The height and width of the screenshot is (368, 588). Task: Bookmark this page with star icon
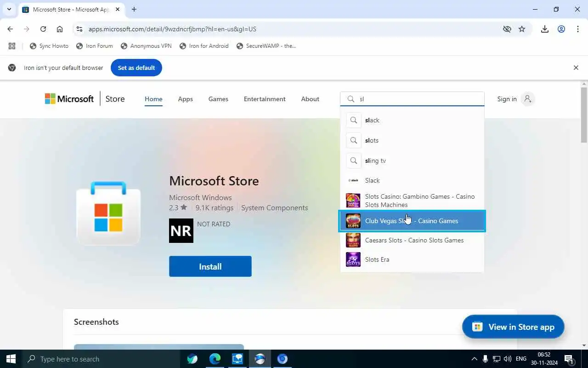(x=522, y=29)
